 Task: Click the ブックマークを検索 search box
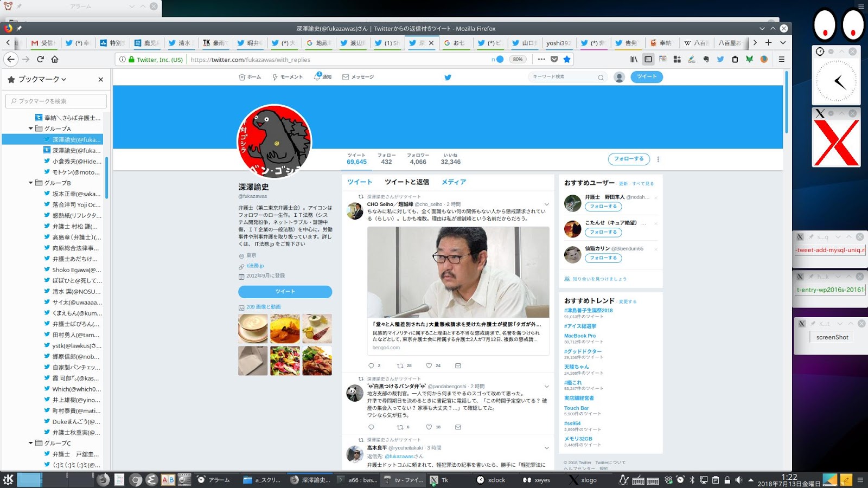pos(56,101)
